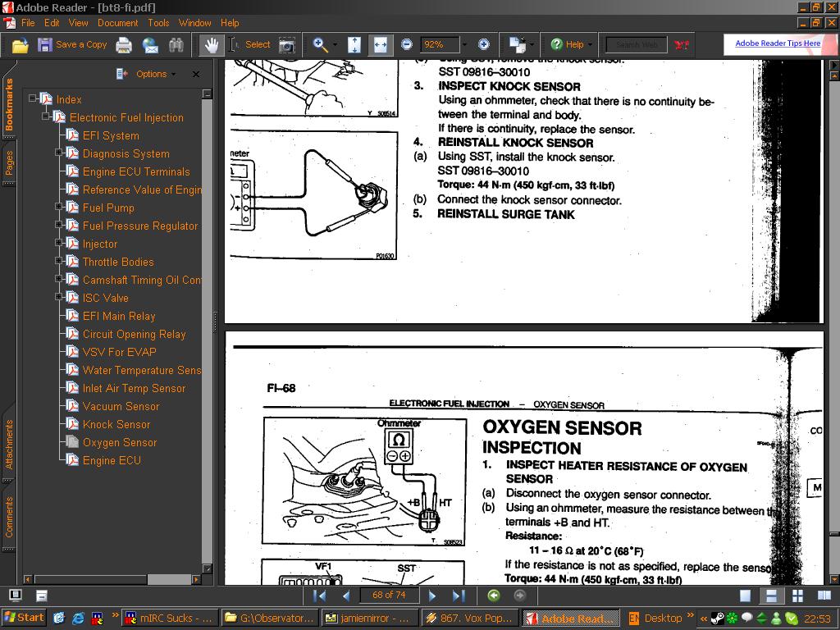Click the Print icon in toolbar
840x630 pixels.
pyautogui.click(x=124, y=45)
